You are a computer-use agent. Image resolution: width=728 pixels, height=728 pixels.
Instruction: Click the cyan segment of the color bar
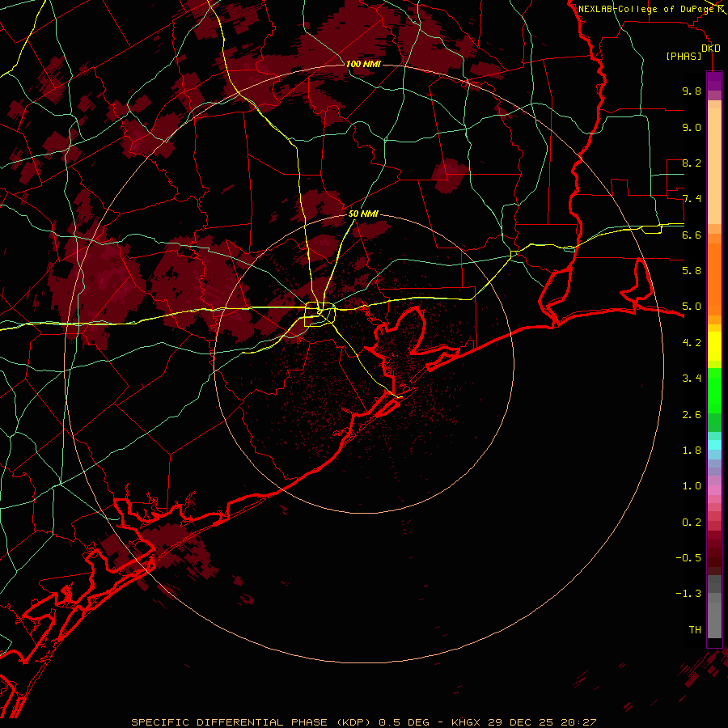click(714, 445)
